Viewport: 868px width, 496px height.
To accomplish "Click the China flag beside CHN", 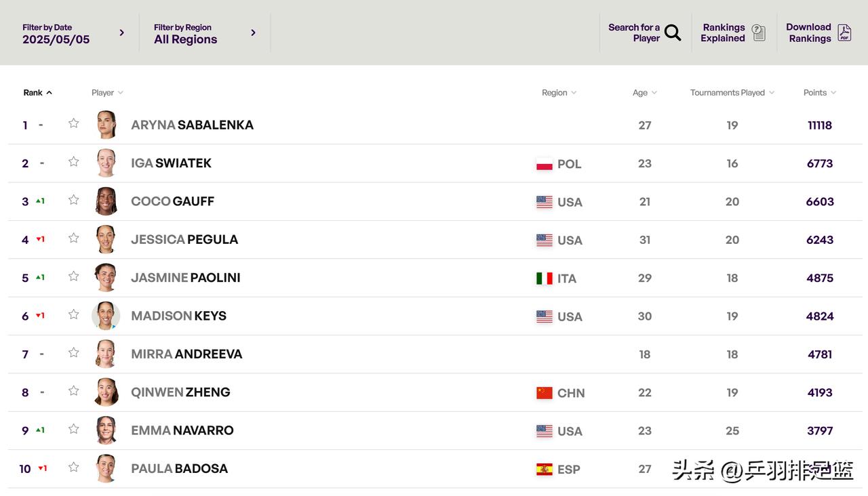I will point(544,393).
